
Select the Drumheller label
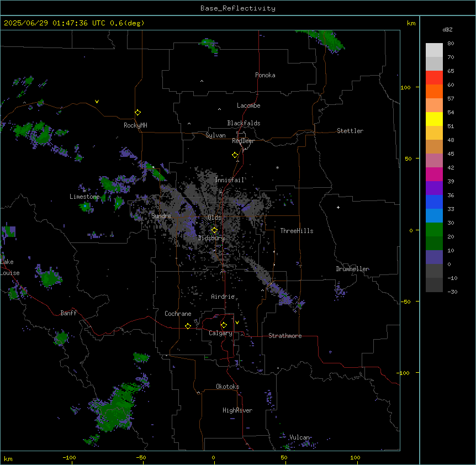tap(352, 269)
